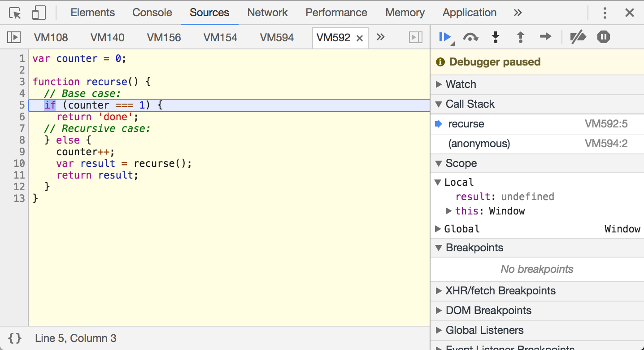Step over next function call
Viewport: 644px width, 350px height.
pyautogui.click(x=470, y=37)
